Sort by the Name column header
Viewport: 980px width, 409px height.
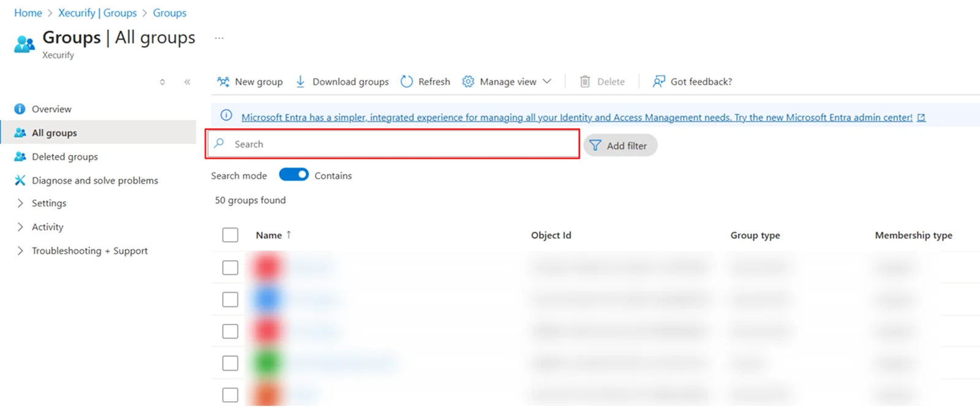pyautogui.click(x=269, y=235)
